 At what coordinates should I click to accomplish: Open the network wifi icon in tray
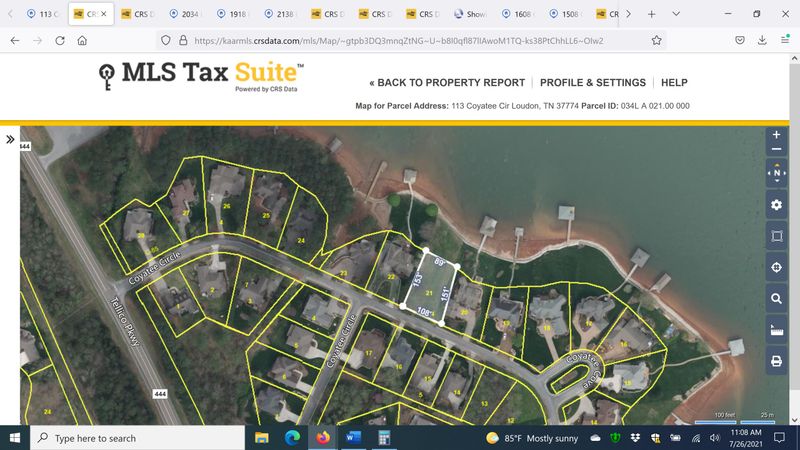click(x=695, y=438)
